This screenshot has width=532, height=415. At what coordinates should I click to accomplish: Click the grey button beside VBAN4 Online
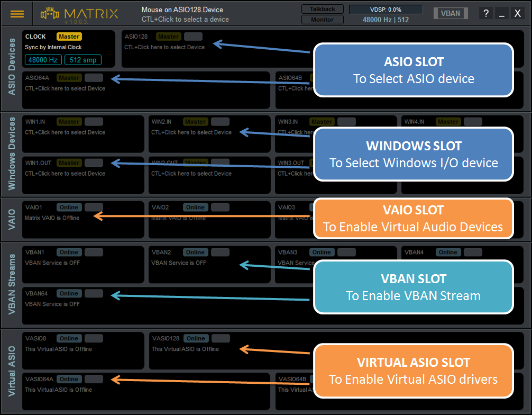pyautogui.click(x=473, y=252)
